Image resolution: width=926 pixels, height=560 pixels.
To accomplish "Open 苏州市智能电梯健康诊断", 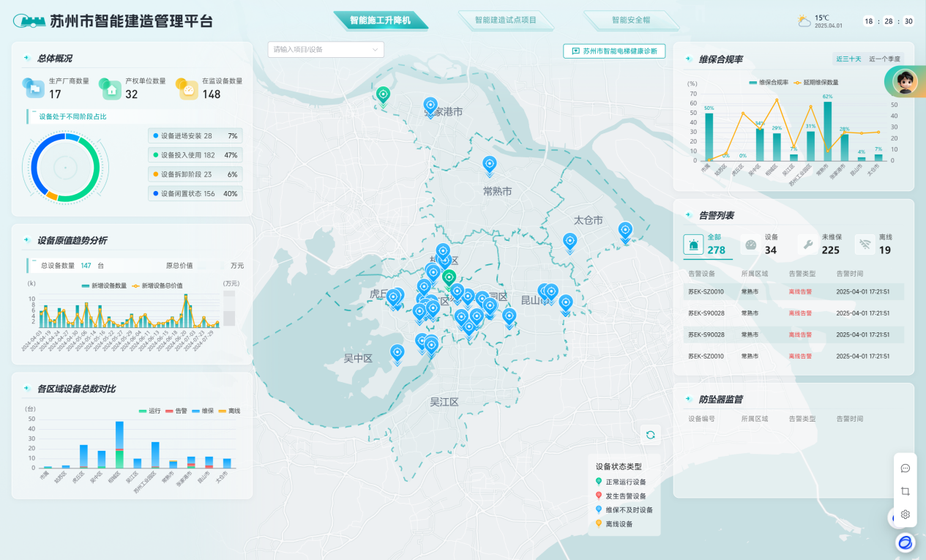I will (x=614, y=51).
